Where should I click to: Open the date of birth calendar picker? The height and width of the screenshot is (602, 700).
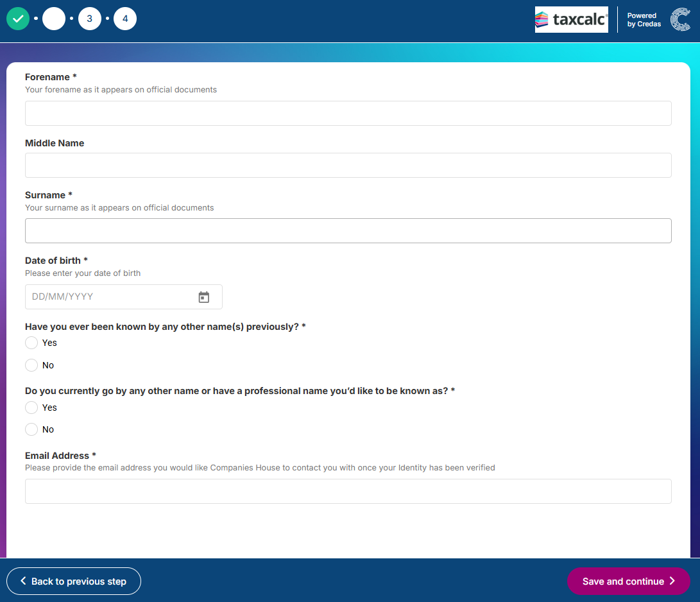(204, 297)
